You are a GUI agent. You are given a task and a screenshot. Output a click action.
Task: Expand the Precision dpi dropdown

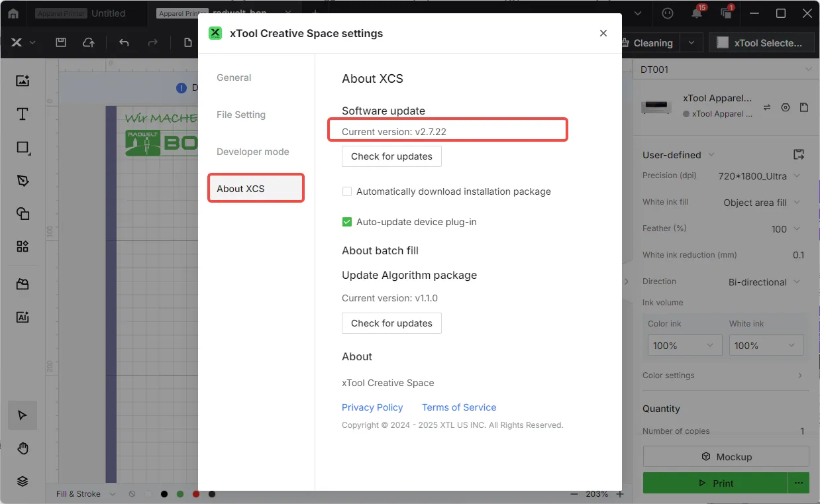click(x=759, y=176)
